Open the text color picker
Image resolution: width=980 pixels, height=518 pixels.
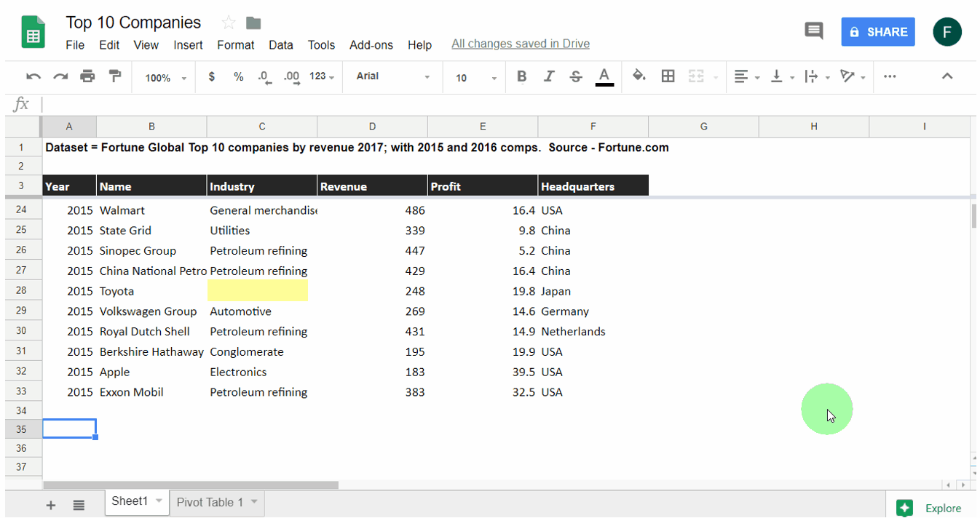pos(604,76)
